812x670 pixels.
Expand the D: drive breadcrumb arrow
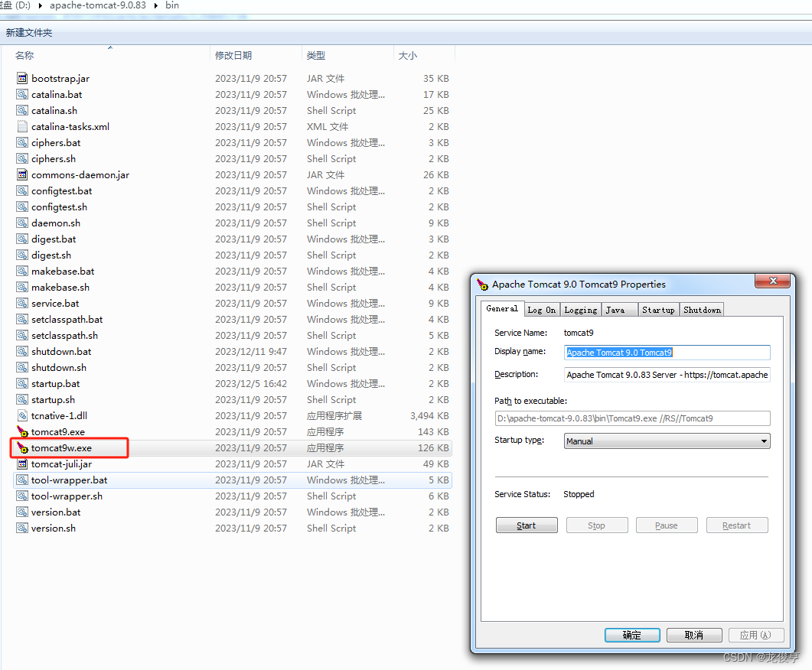(x=41, y=5)
